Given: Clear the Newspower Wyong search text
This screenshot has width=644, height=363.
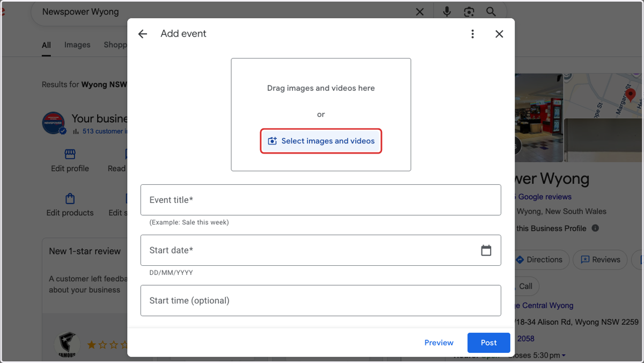Looking at the screenshot, I should tap(420, 12).
